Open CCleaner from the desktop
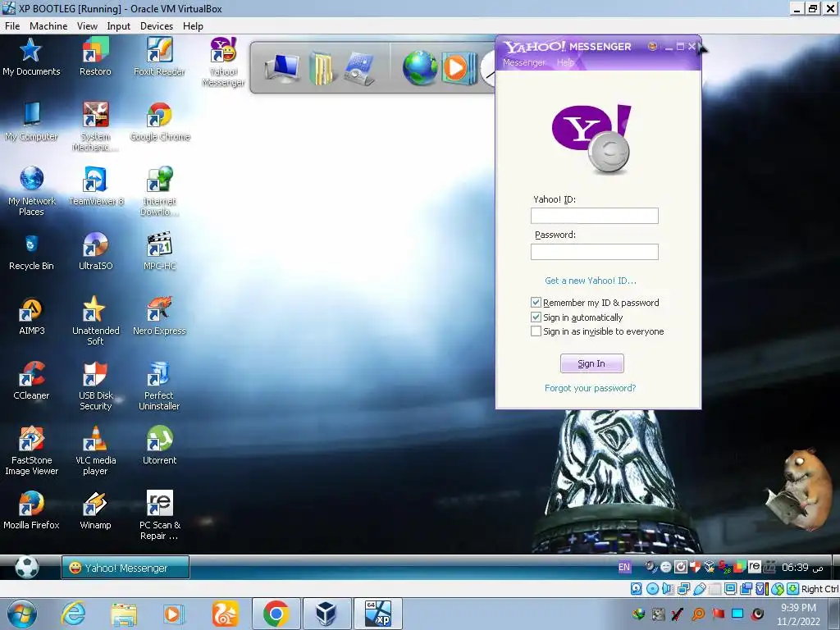This screenshot has width=840, height=630. 32,381
